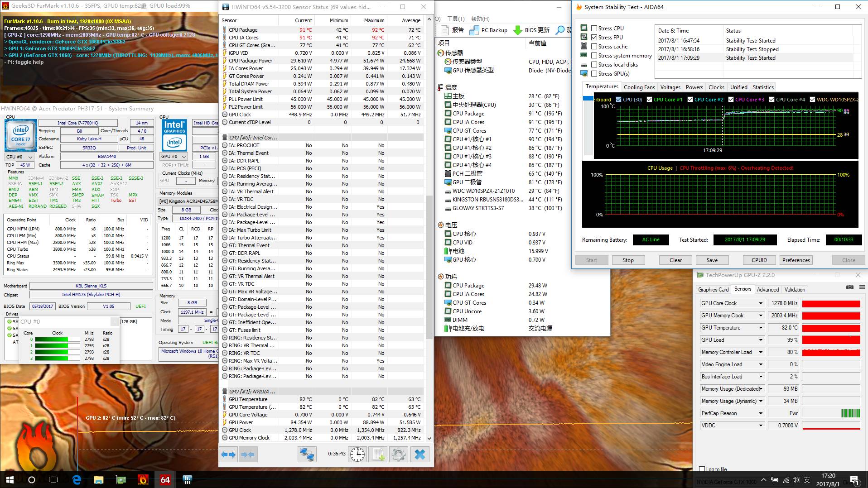
Task: Open the Graphics Card tab in GPU-Z
Action: click(713, 290)
